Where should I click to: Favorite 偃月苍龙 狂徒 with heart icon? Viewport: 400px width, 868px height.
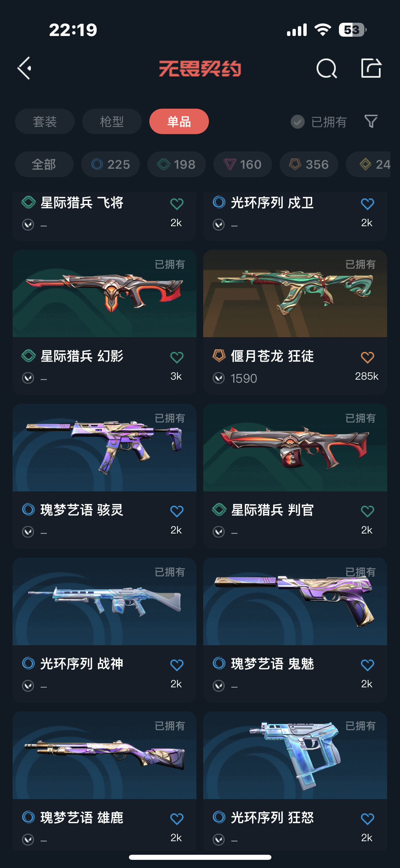[367, 357]
